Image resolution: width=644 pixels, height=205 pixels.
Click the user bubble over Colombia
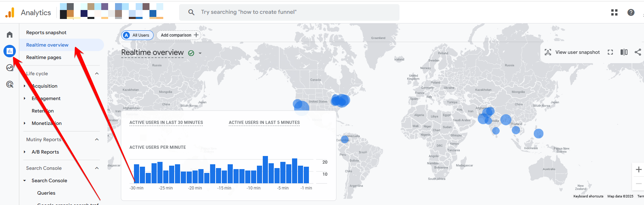coord(345,140)
